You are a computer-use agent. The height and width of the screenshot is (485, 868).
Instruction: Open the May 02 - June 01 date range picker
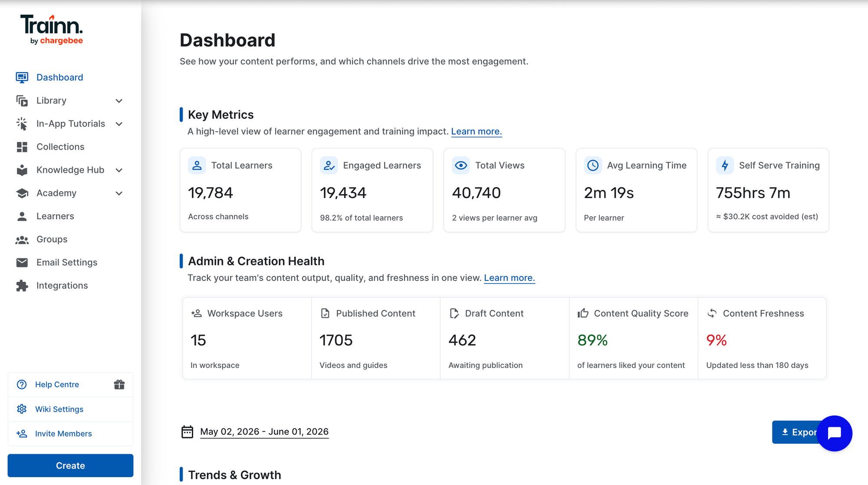264,432
